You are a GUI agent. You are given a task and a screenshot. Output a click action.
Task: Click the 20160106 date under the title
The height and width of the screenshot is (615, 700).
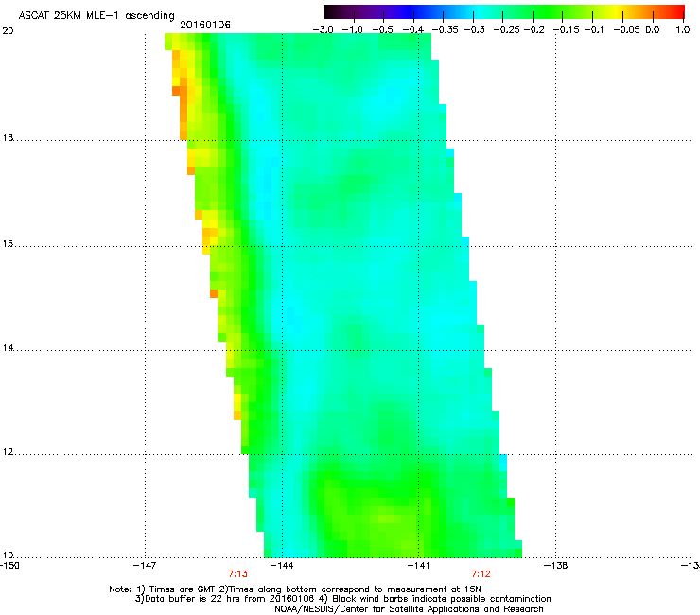(x=205, y=25)
